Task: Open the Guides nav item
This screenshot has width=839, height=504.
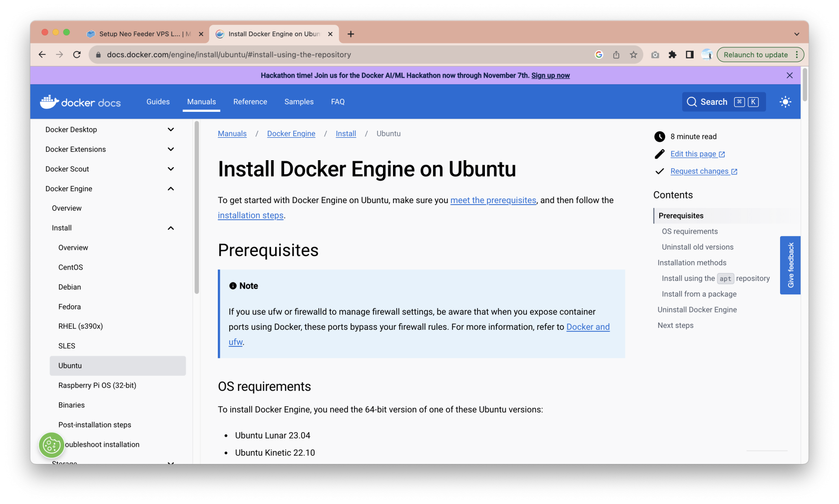Action: click(158, 102)
